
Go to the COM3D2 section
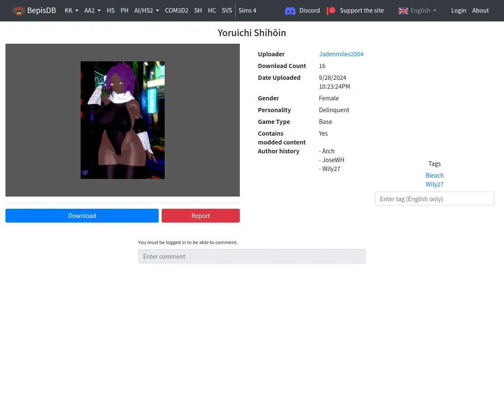pos(176,10)
